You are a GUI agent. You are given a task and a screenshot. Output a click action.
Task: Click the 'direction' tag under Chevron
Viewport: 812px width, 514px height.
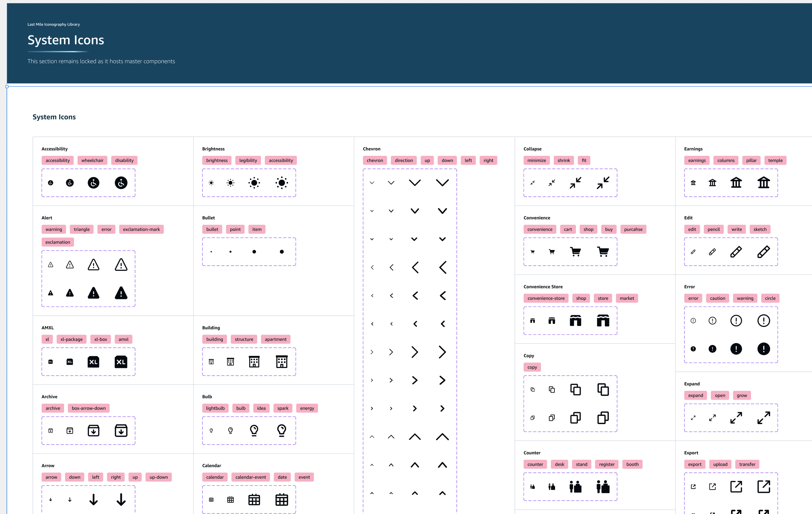tap(404, 160)
